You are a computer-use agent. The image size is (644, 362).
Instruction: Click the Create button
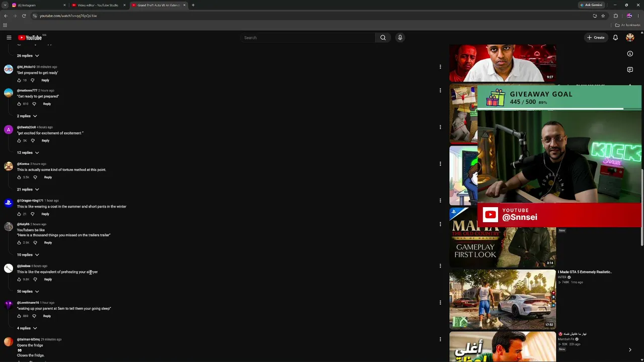click(596, 38)
